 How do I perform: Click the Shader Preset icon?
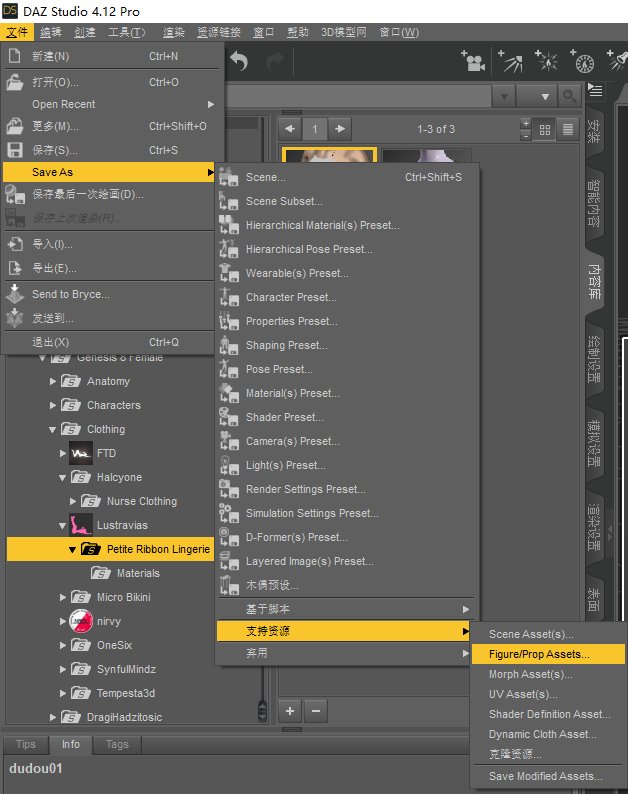[x=228, y=417]
